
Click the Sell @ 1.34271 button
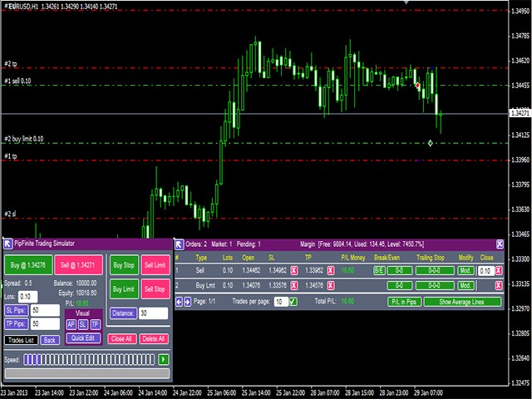(x=78, y=265)
